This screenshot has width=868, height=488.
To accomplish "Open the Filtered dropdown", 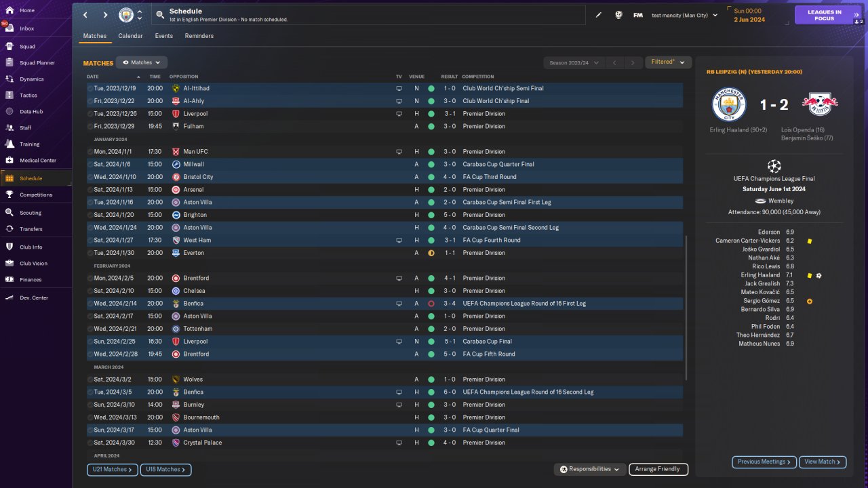I will coord(668,62).
